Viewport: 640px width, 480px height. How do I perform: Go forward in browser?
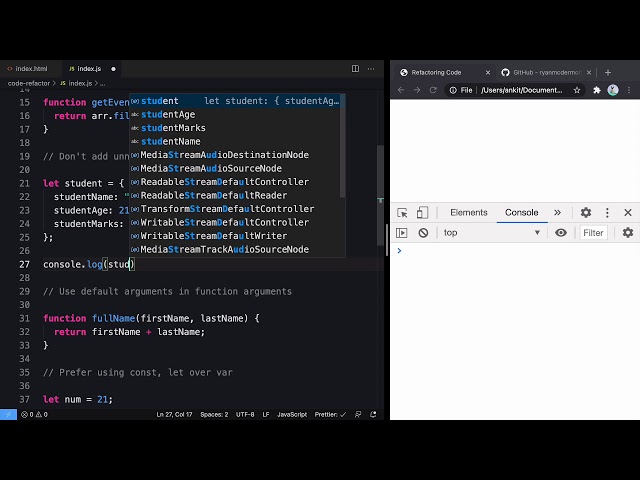[x=417, y=90]
